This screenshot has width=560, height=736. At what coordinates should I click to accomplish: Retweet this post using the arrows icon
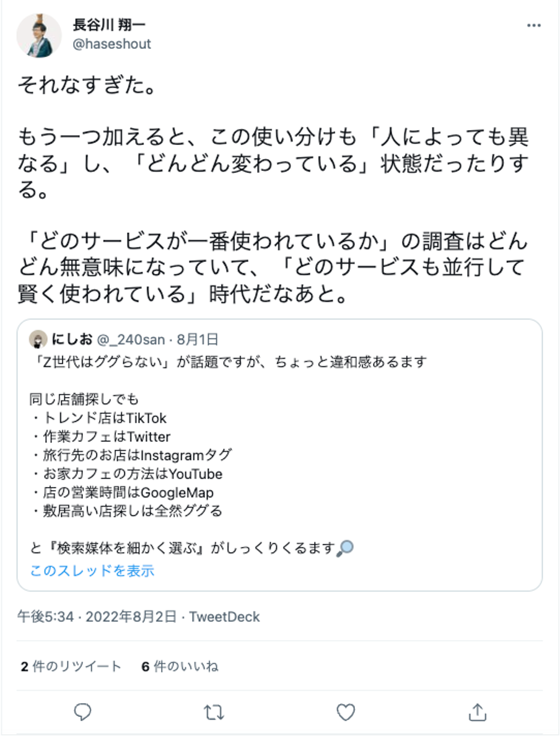coord(214,712)
